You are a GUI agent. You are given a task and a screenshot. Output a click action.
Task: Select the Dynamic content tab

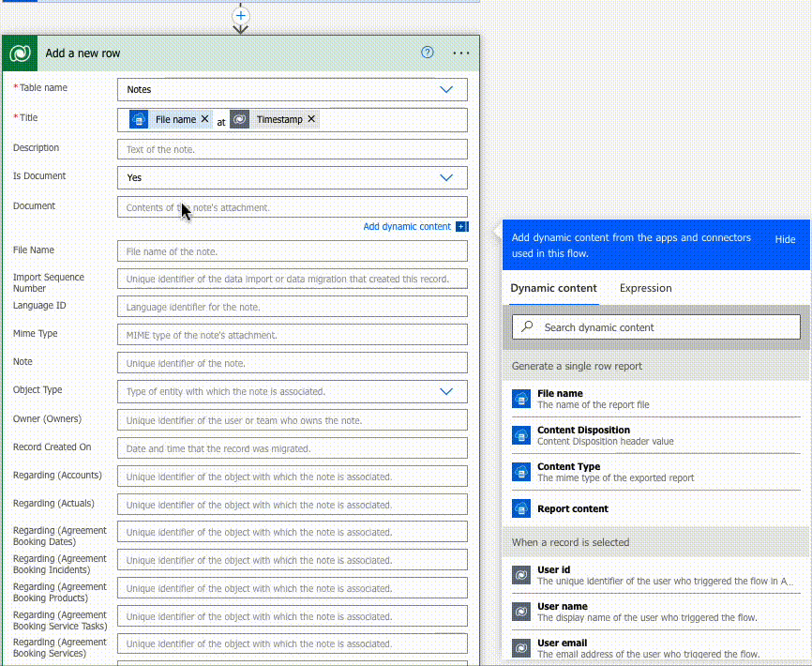(x=556, y=288)
